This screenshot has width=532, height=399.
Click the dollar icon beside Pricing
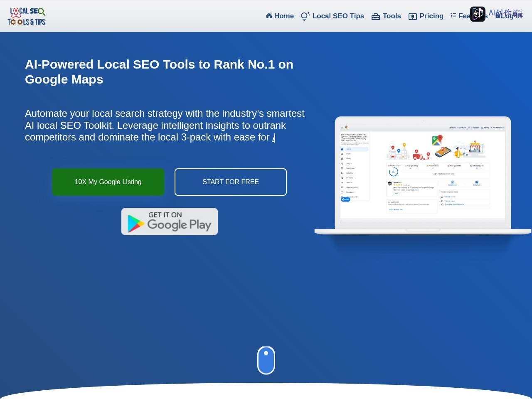[x=413, y=16]
